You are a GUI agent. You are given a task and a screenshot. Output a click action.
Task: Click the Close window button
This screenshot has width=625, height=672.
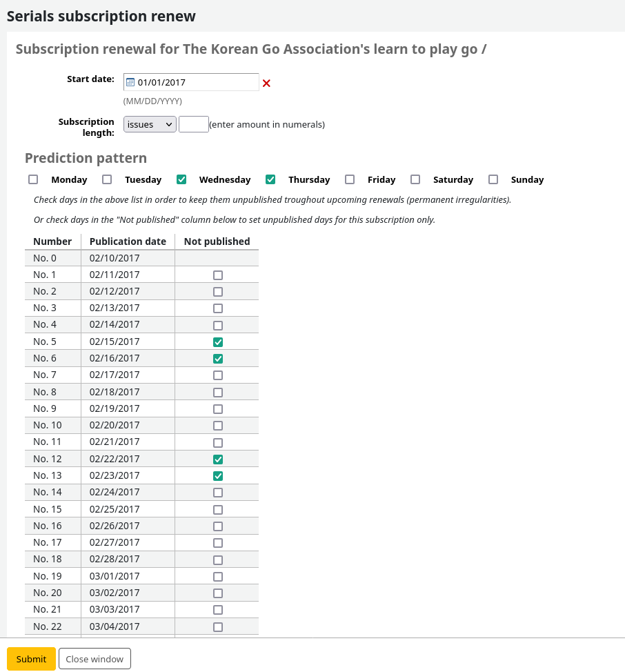95,659
